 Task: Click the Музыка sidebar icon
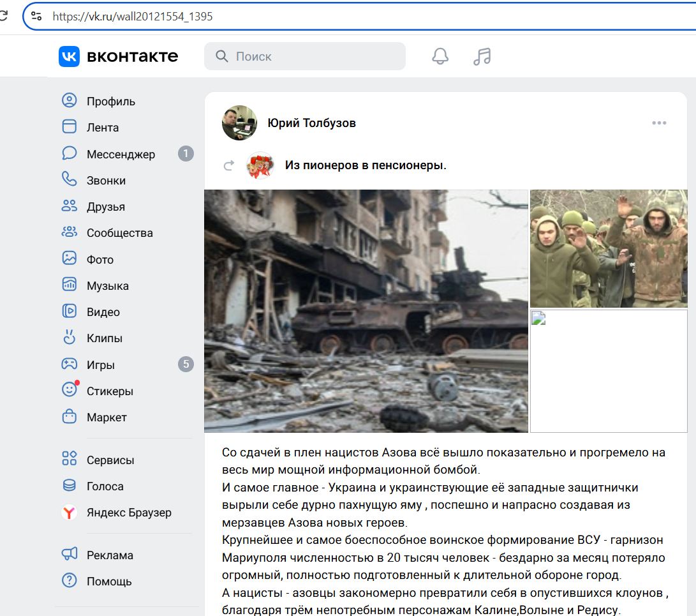pos(70,285)
